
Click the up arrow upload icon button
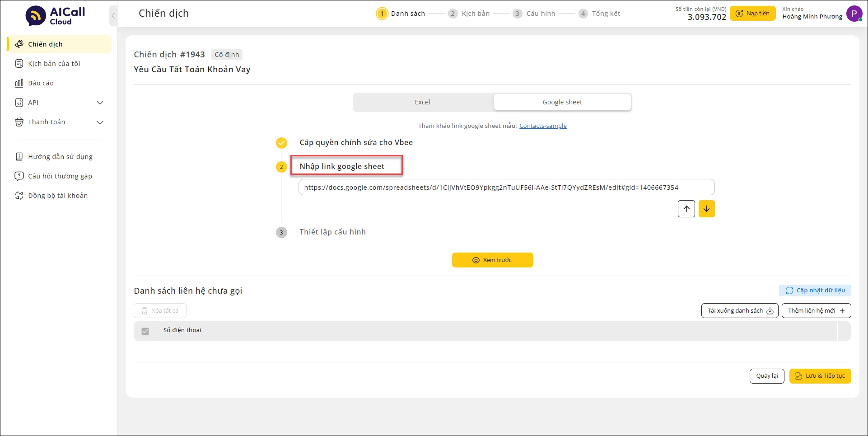[686, 209]
